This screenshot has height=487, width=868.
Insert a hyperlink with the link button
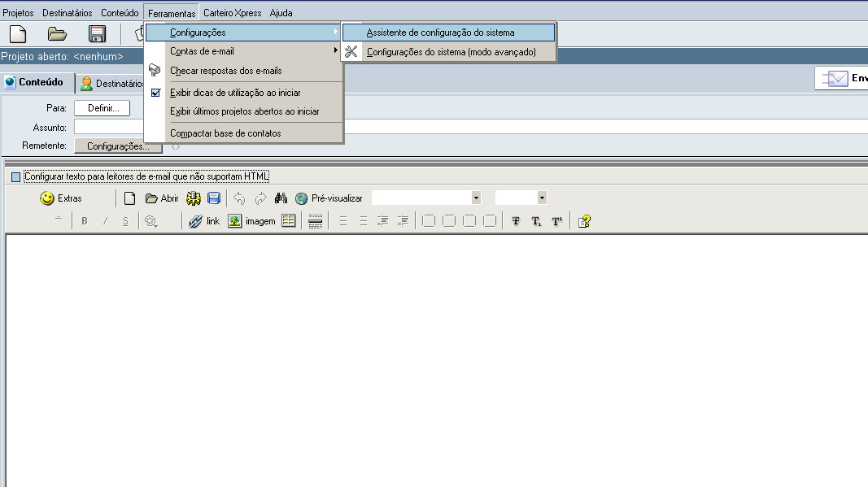[x=203, y=221]
